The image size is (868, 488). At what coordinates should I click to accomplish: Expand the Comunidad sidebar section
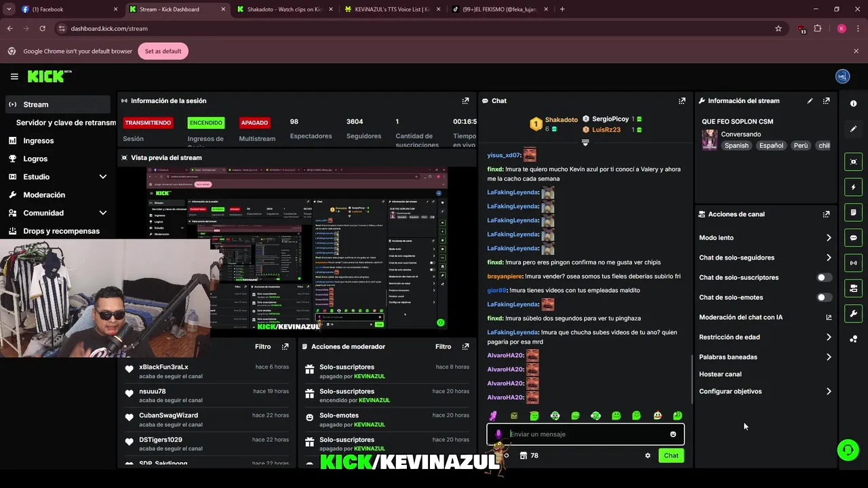tap(103, 213)
